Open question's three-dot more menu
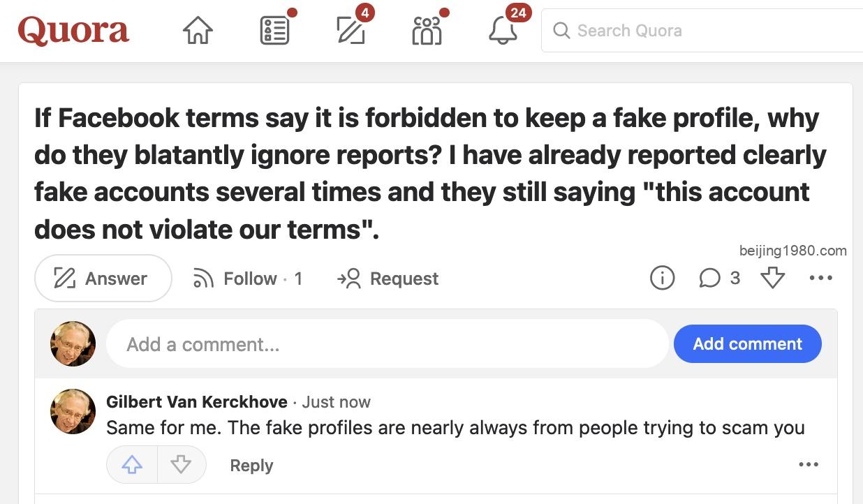 tap(820, 278)
